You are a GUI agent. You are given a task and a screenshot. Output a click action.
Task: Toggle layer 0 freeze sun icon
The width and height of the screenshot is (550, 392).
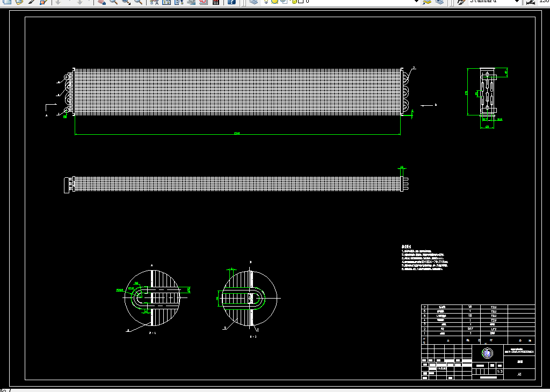[274, 2]
